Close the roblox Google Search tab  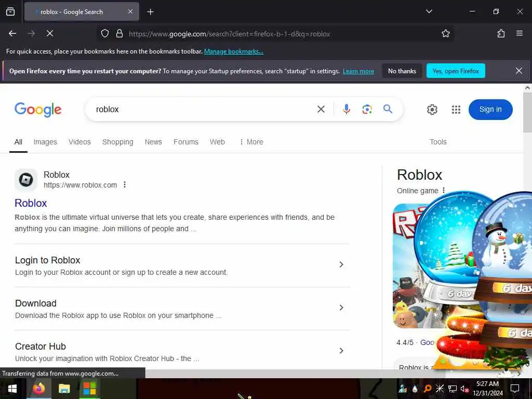[x=130, y=11]
